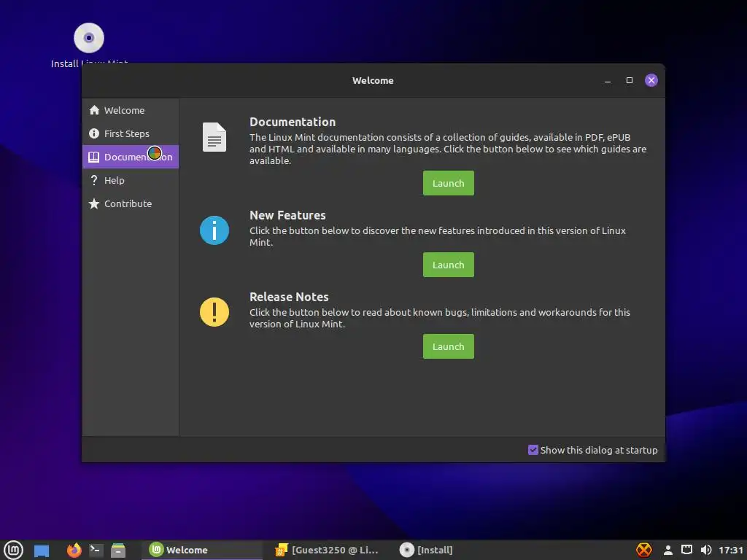
Task: Click the Release Notes heading
Action: tap(289, 297)
